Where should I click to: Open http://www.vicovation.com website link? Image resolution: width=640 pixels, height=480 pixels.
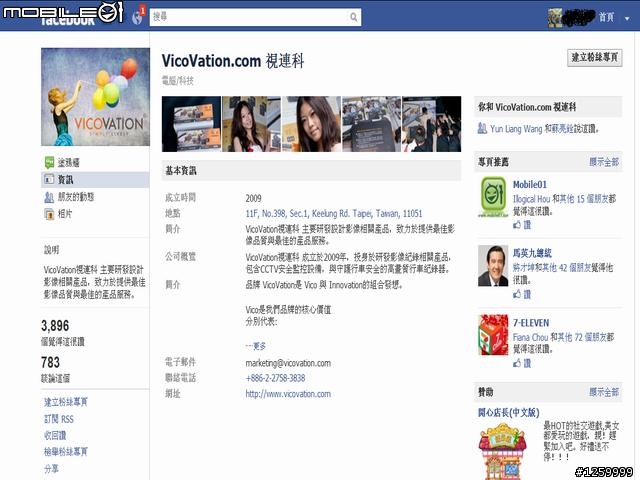click(x=288, y=394)
